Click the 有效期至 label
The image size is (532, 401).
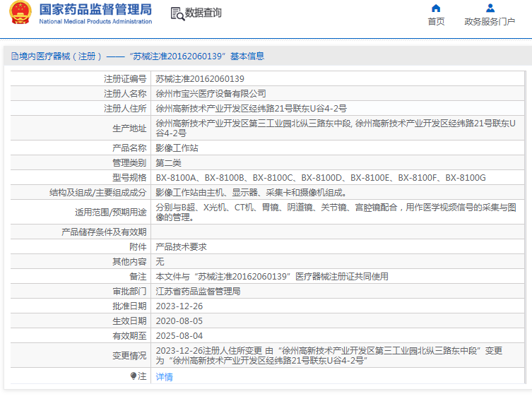(x=129, y=336)
